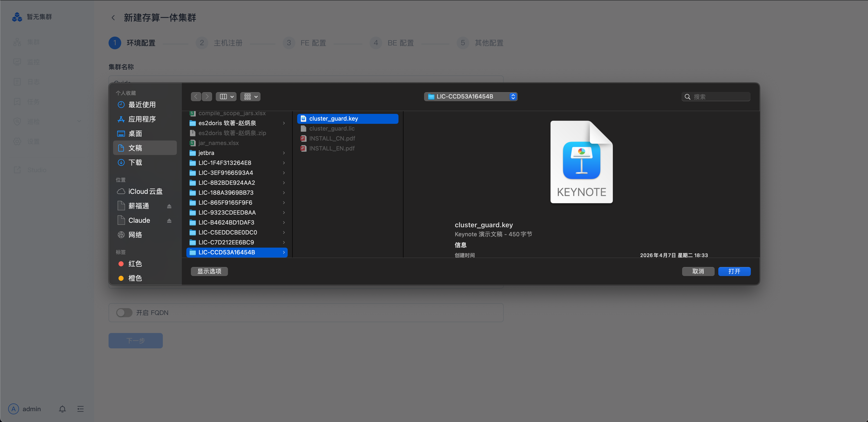Image resolution: width=868 pixels, height=422 pixels.
Task: Click step 2 主机注册
Action: [219, 43]
